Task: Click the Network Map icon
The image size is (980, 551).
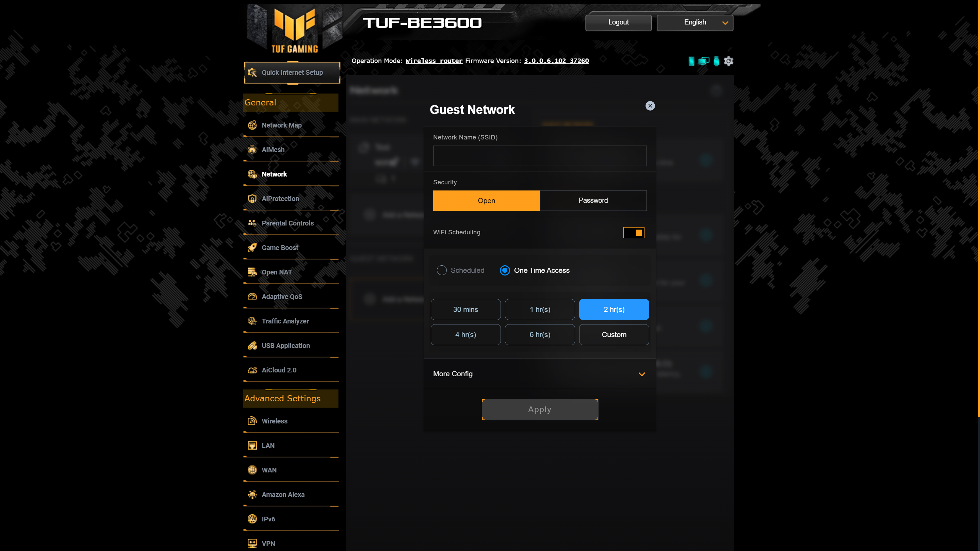Action: (252, 124)
